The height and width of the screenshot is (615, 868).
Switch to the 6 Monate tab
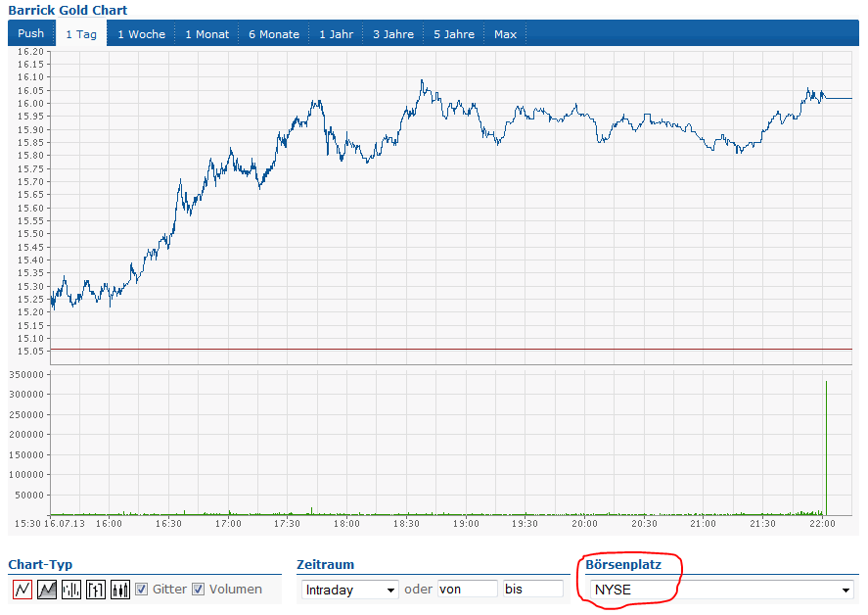(x=274, y=34)
